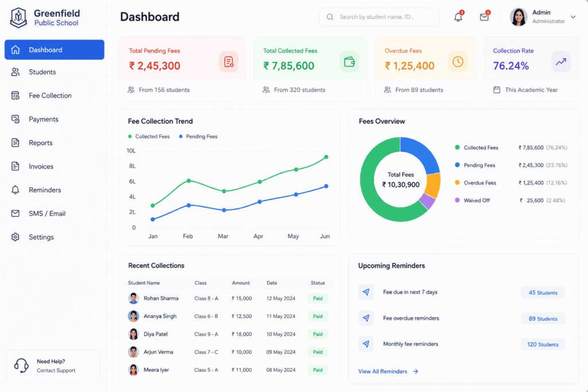Click the send icon for Fee due in next 7 days
This screenshot has height=392, width=588.
366,292
